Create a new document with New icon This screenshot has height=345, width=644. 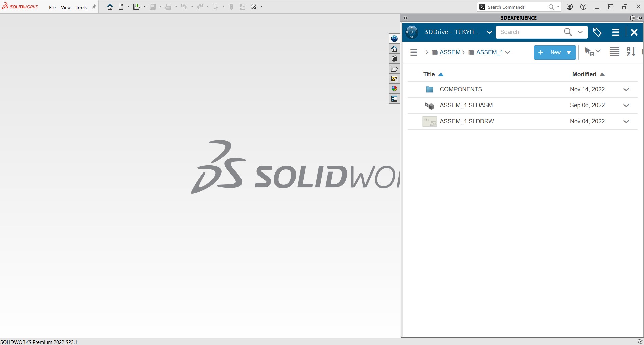121,7
